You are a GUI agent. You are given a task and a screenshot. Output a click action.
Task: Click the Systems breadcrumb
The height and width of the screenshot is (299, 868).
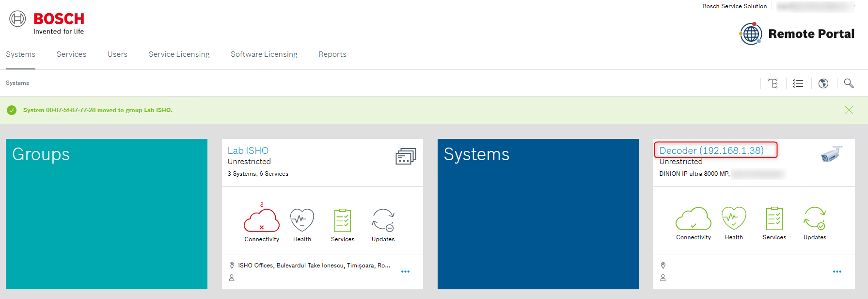17,83
